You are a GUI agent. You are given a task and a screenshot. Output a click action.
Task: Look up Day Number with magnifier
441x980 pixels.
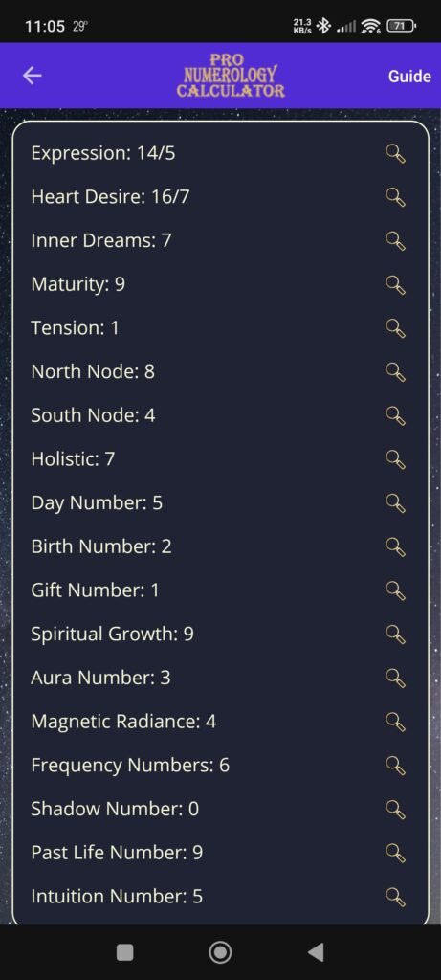396,503
